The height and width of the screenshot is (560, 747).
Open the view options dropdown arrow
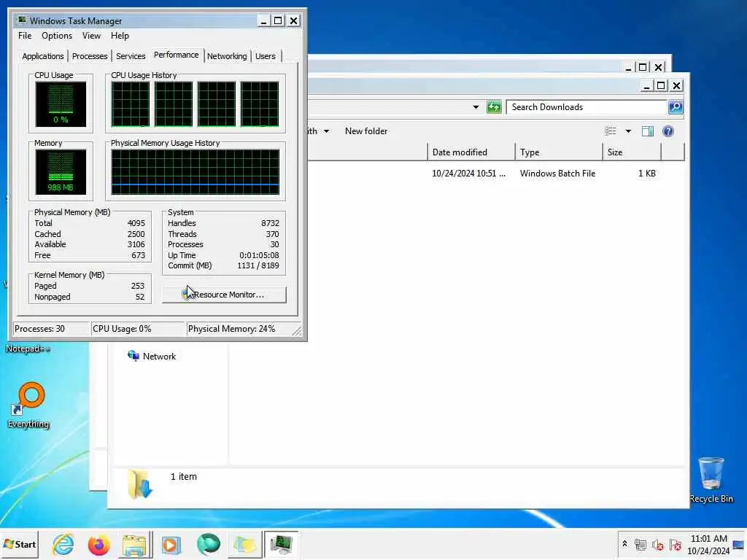[x=628, y=131]
